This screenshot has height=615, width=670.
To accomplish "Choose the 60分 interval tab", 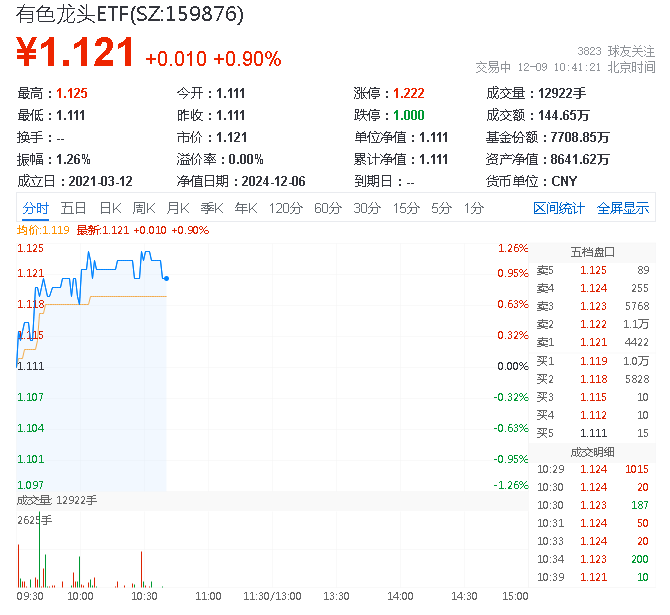I will tap(328, 208).
